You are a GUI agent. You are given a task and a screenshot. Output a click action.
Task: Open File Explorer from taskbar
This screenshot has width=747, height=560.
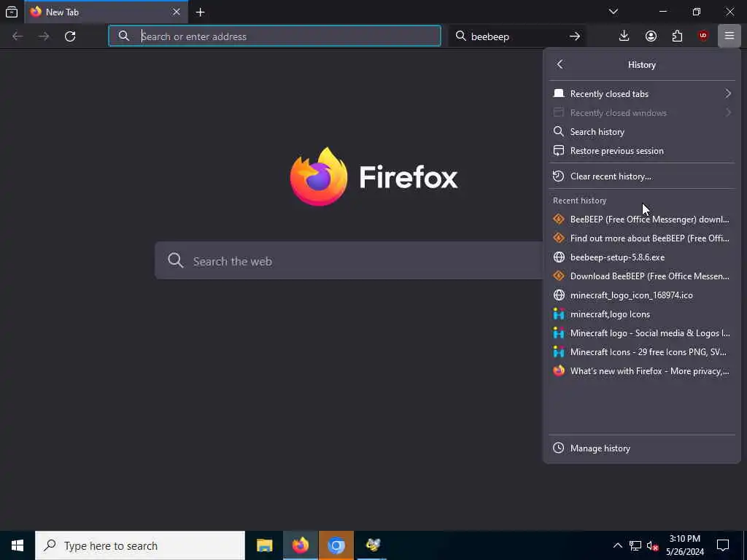coord(264,545)
